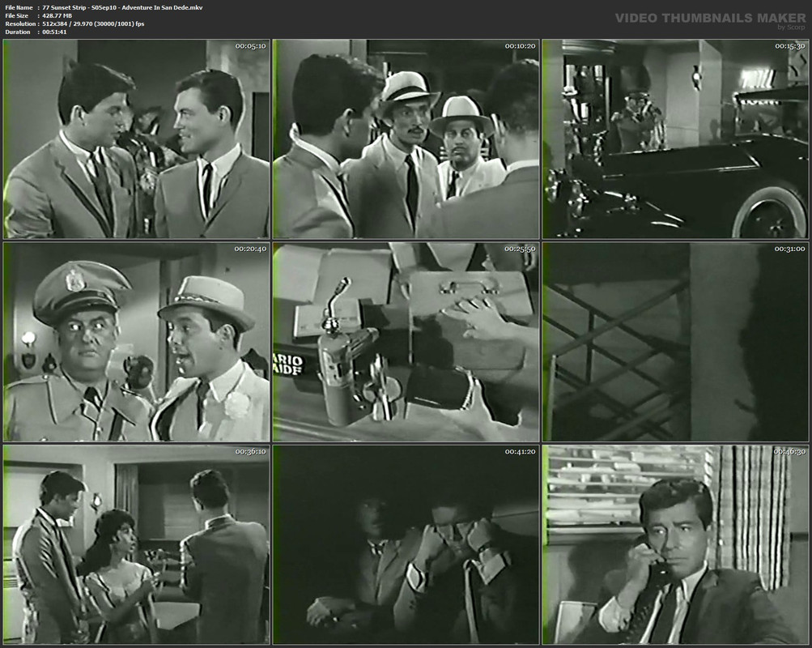The image size is (812, 648).
Task: Select the thumbnail stamped 00:05:10
Action: coord(137,139)
